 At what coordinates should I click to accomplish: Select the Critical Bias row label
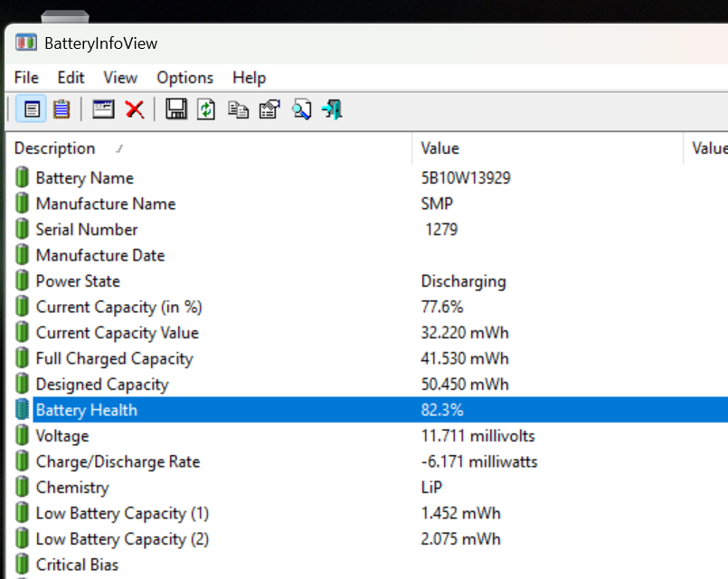click(77, 565)
